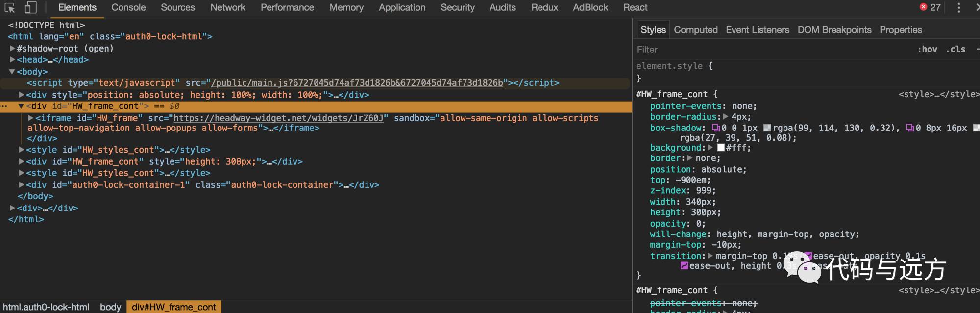Expand the background shorthand property
980x313 pixels.
click(710, 148)
